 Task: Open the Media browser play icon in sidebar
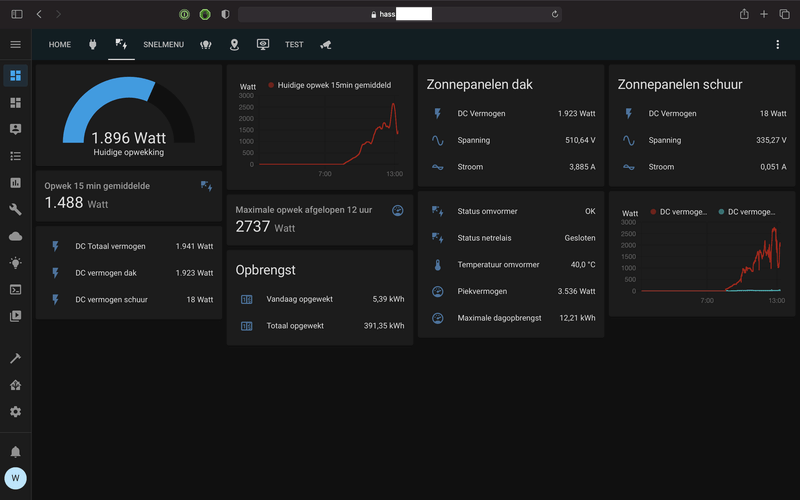tap(15, 316)
